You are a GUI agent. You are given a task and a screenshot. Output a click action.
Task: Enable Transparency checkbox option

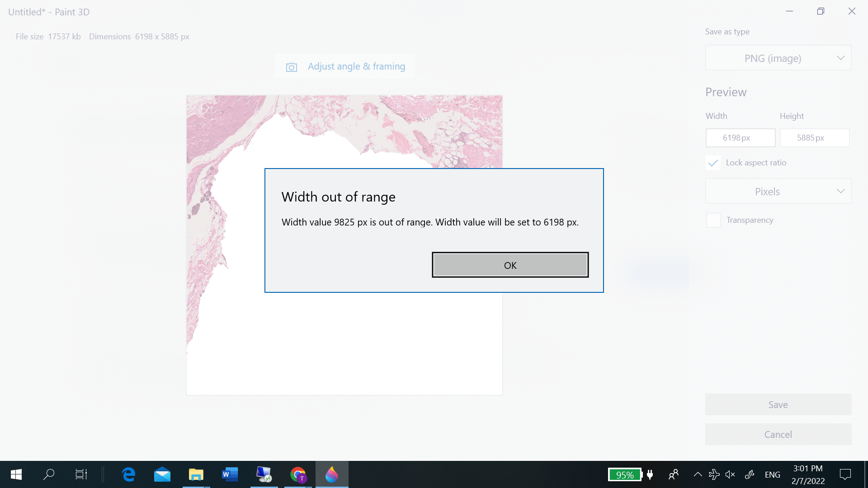pyautogui.click(x=712, y=220)
